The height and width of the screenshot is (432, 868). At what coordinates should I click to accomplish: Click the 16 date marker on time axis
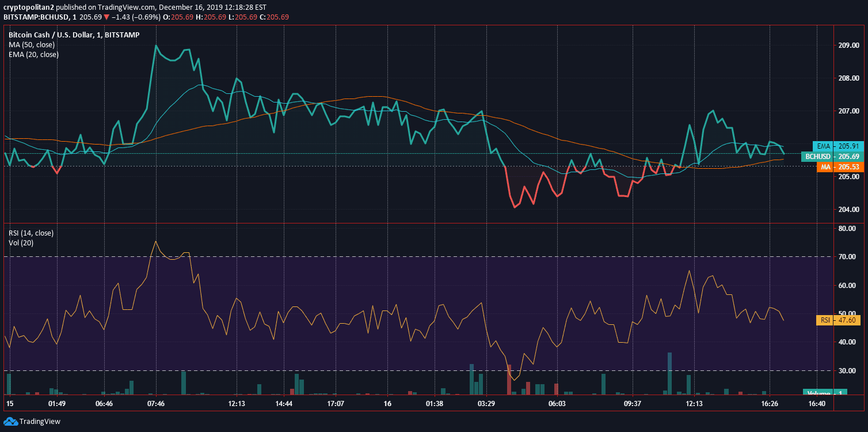387,404
